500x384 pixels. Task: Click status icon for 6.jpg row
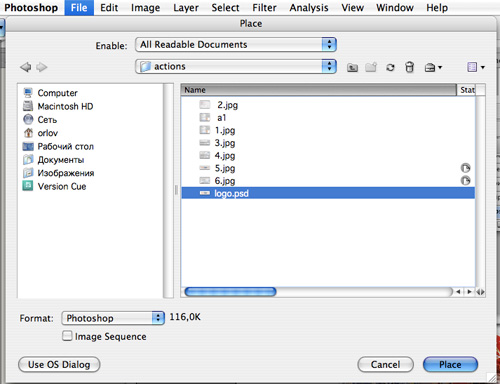pos(465,181)
